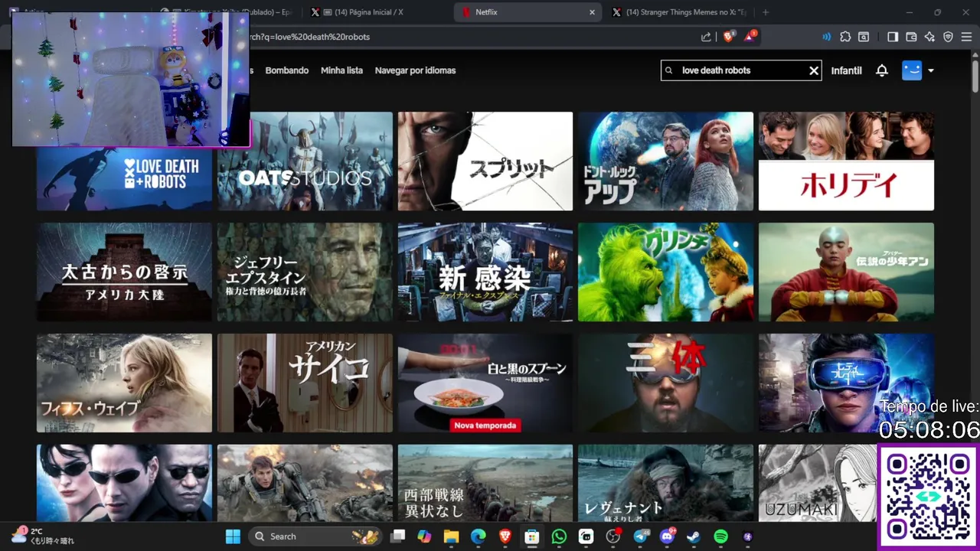Open Brave Shields lion icon

pyautogui.click(x=728, y=36)
